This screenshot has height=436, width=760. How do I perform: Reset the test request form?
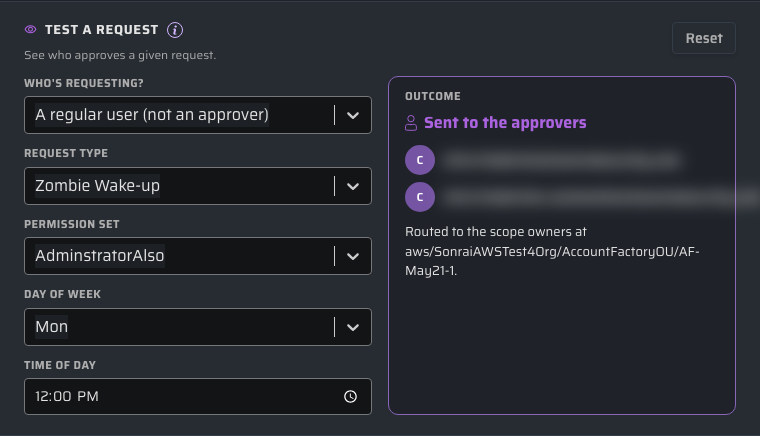[704, 38]
